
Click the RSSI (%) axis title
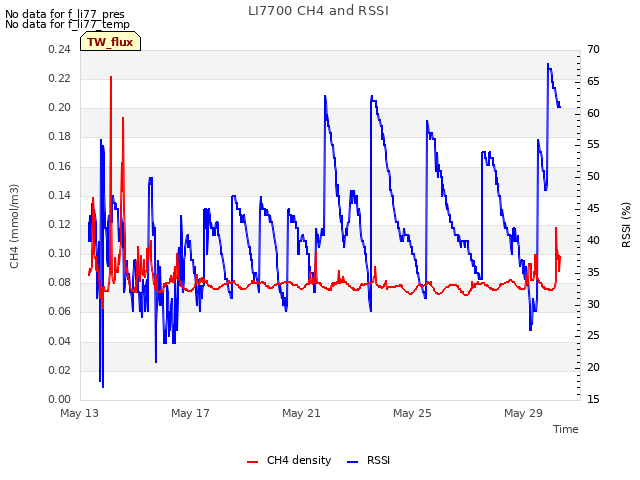[626, 225]
